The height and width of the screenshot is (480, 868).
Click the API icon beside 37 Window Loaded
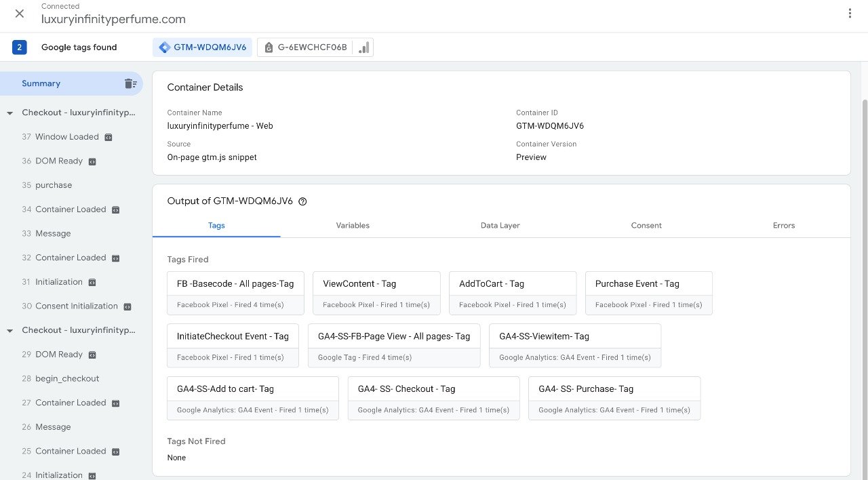tap(108, 137)
